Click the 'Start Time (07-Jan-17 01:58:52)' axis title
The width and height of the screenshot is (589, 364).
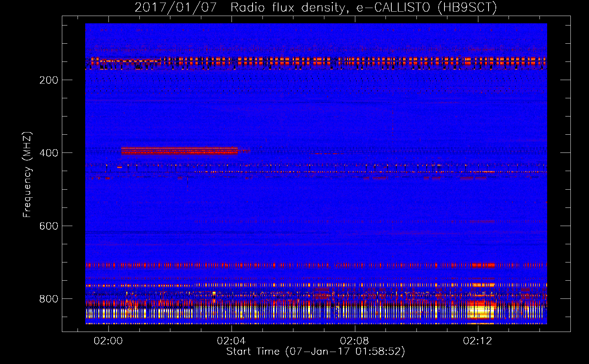(316, 352)
